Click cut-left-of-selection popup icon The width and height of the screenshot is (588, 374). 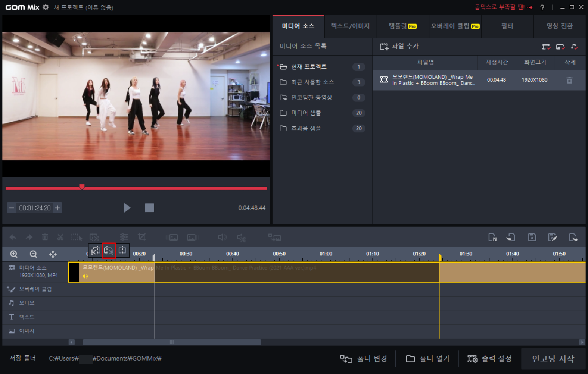pyautogui.click(x=95, y=251)
